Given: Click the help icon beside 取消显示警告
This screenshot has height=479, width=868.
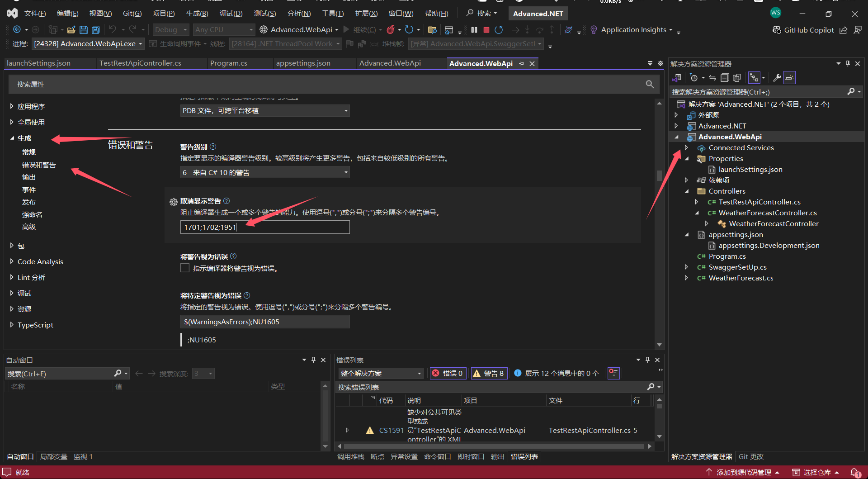Looking at the screenshot, I should [226, 201].
